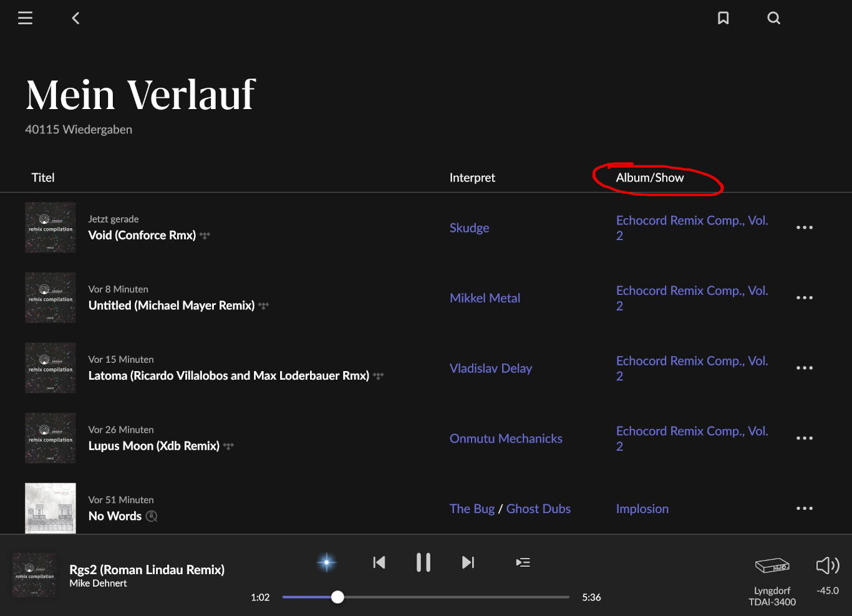Open the hamburger navigation menu
This screenshot has width=852, height=616.
[25, 18]
